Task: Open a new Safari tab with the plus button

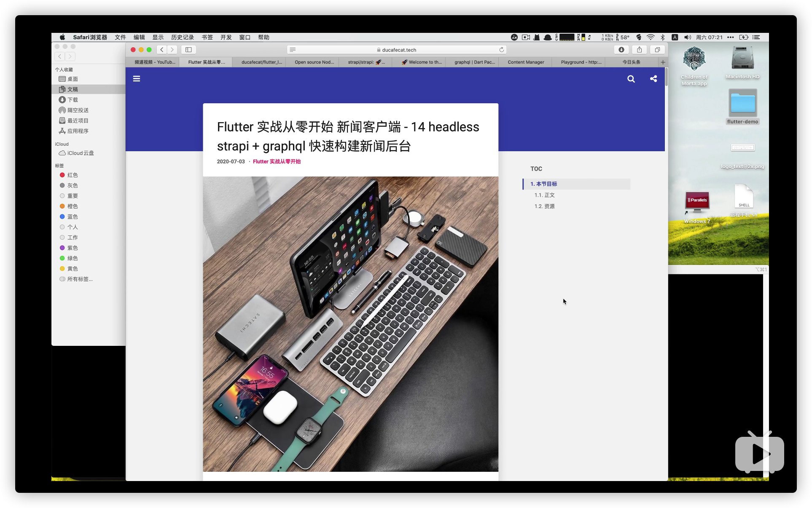Action: [x=663, y=62]
